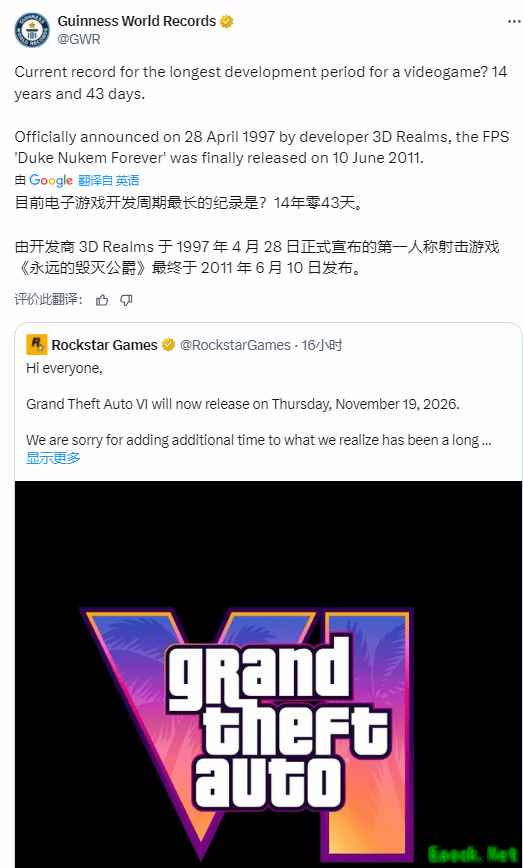Click the 翻译自 英语 translation source link
This screenshot has width=523, height=868.
(109, 180)
